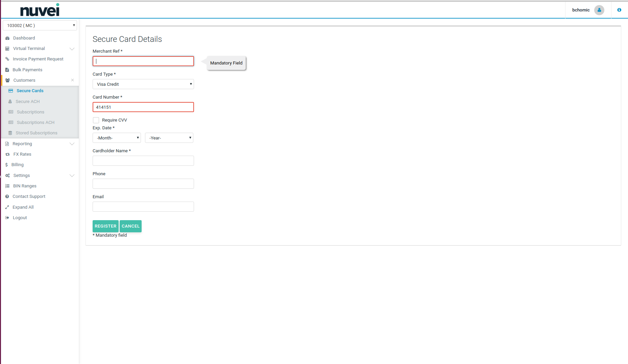The height and width of the screenshot is (364, 628).
Task: Click the info icon in top-right corner
Action: [619, 10]
